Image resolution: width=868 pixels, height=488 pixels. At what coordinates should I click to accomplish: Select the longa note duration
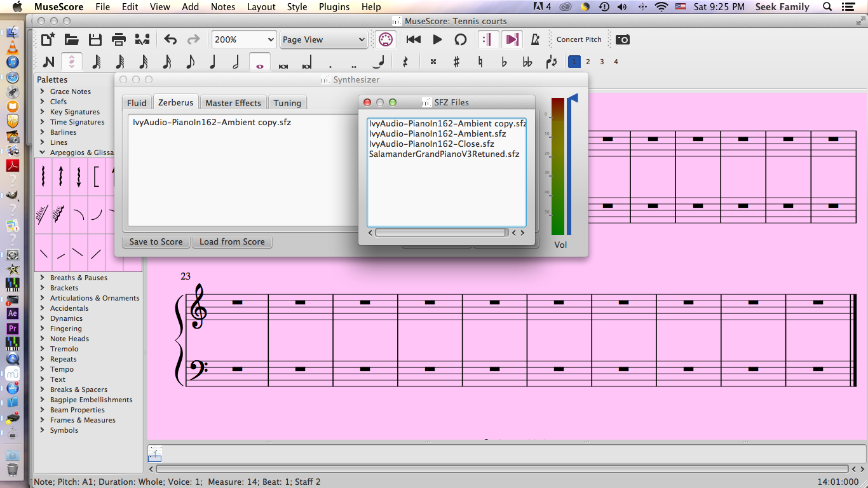coord(306,62)
